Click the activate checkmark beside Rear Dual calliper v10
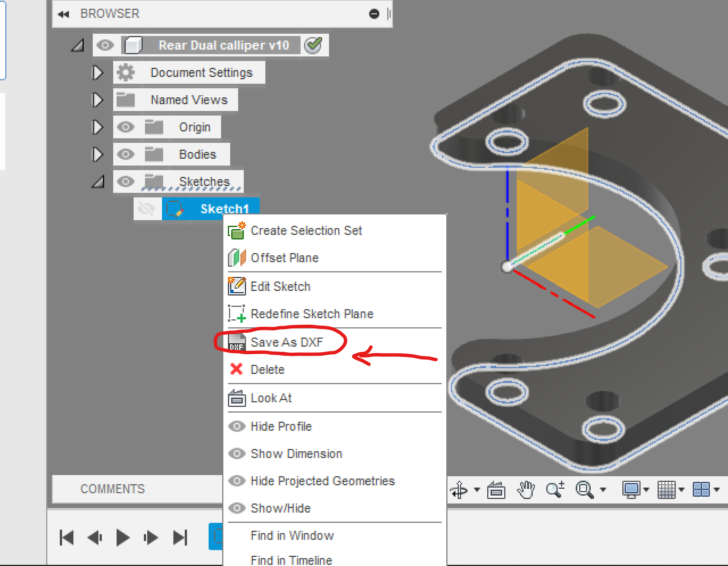Screen dimensions: 728x566 coord(313,45)
